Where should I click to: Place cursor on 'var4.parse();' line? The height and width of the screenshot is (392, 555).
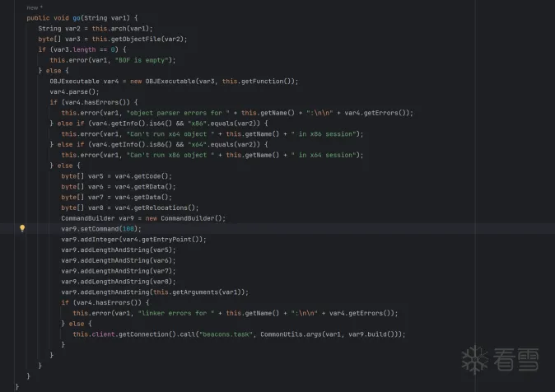[x=75, y=92]
